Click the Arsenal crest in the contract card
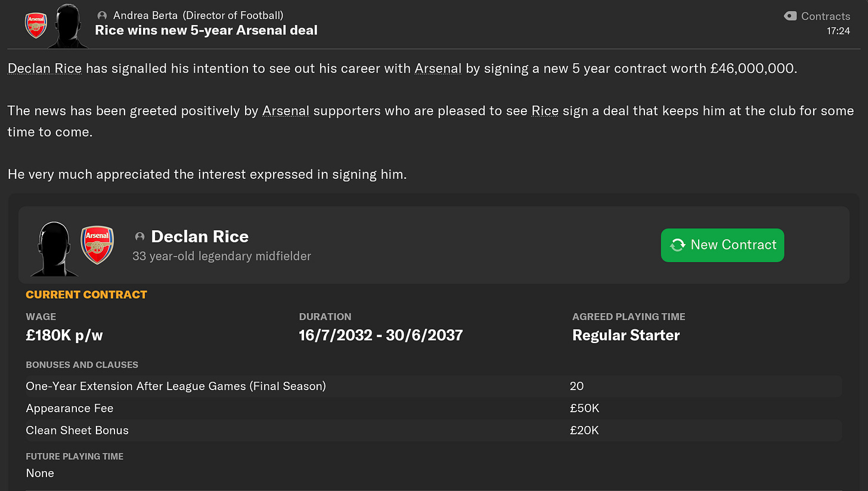 click(97, 245)
